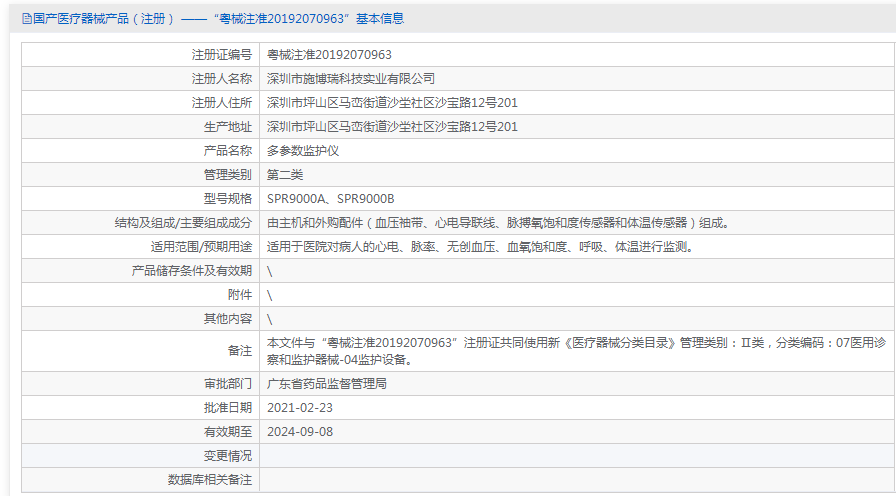Screen dimensions: 896x496
Task: Click the 管理类别 value 第二类
Action: pyautogui.click(x=285, y=174)
